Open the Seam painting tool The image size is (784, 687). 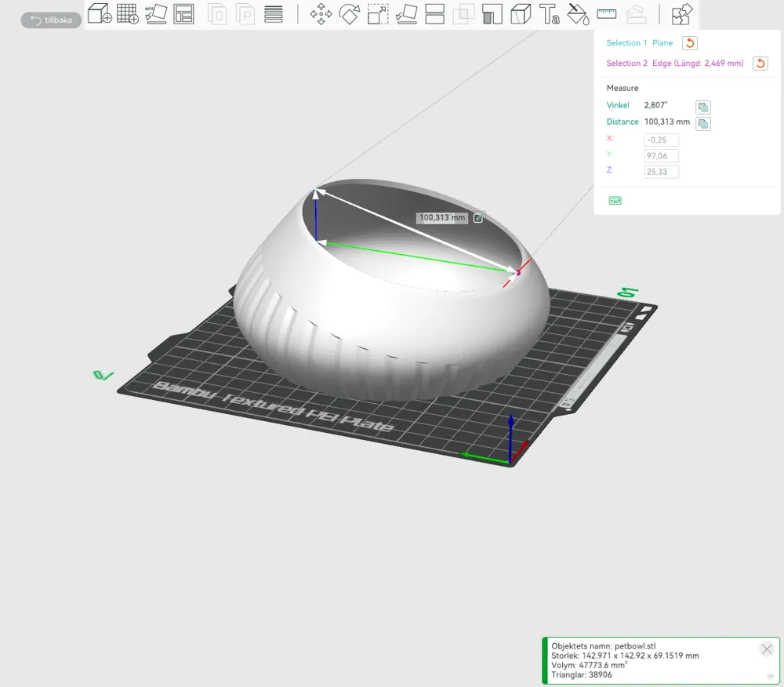(x=521, y=14)
